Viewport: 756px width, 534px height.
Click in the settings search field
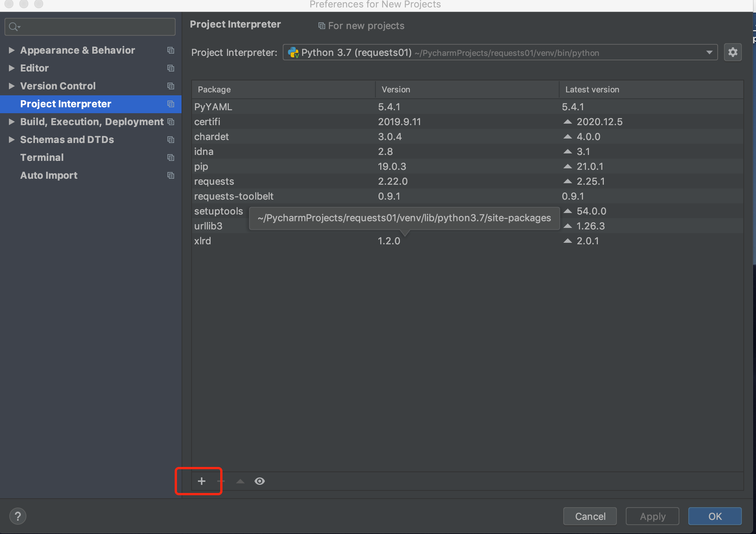pyautogui.click(x=97, y=27)
